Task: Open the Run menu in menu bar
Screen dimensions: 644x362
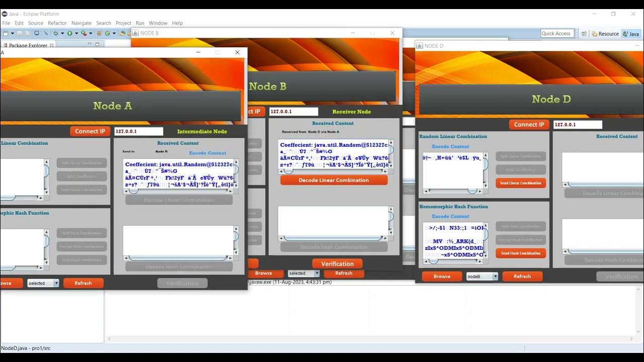Action: coord(140,23)
